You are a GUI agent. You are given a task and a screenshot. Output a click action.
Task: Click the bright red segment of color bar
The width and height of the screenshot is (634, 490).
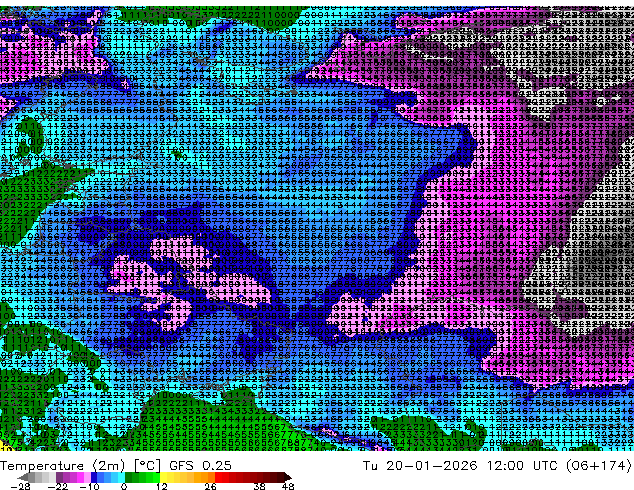218,477
